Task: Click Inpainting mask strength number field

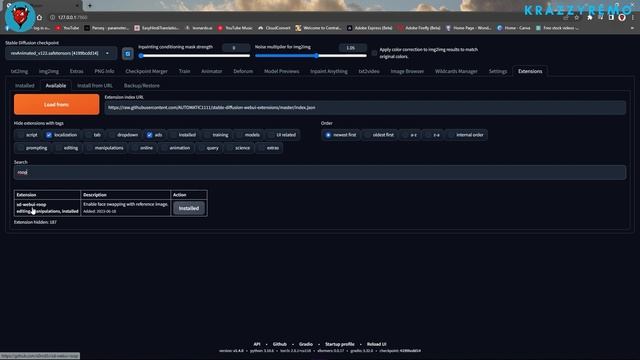Action: (236, 48)
